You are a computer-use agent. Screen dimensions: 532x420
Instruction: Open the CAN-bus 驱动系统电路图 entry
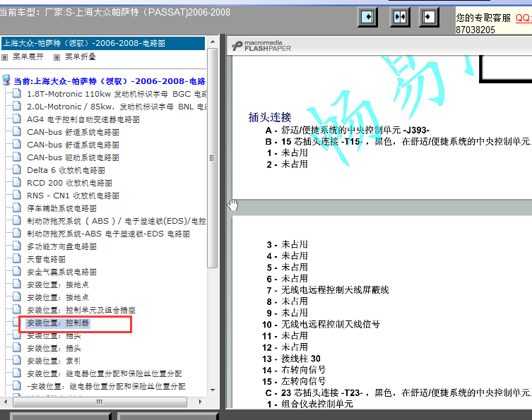(x=73, y=157)
